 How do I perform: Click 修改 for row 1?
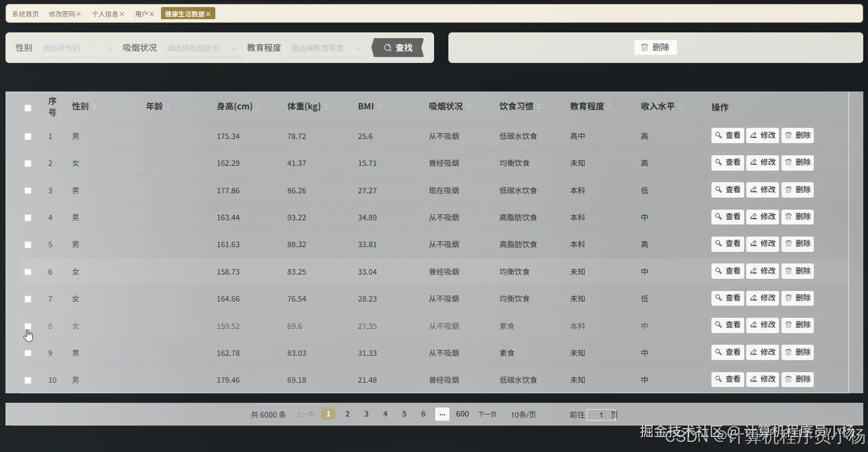pos(763,135)
